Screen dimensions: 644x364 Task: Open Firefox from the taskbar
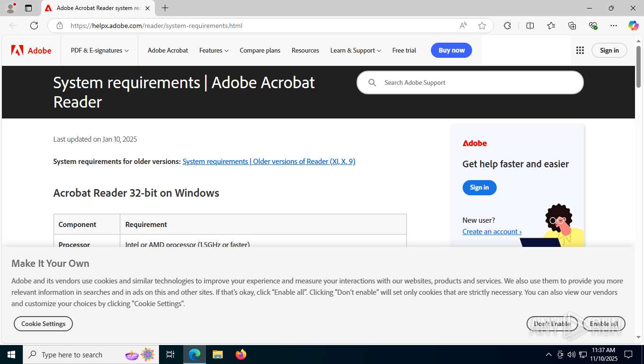pos(241,355)
